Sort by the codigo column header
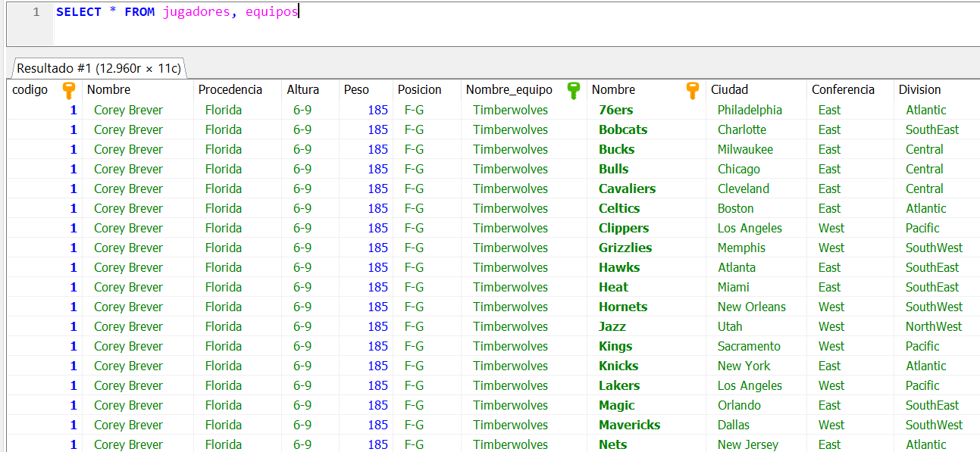Screen dimensions: 980x452 click(x=30, y=89)
